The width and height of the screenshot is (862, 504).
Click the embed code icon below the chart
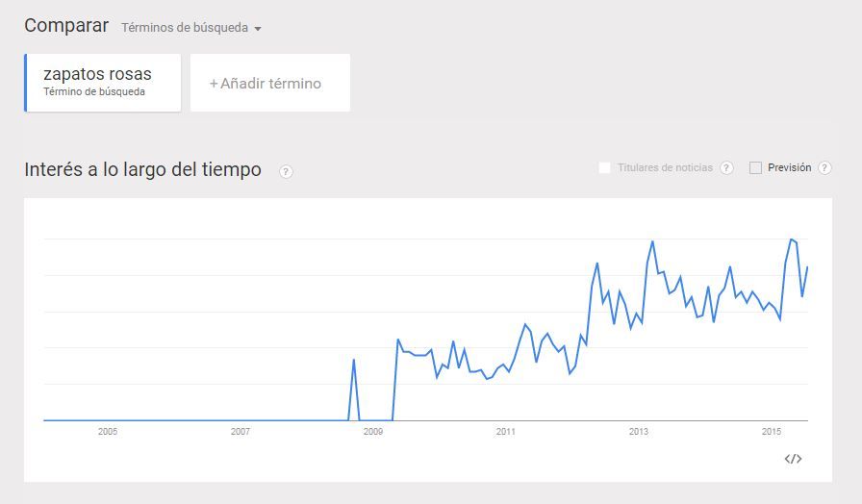(793, 459)
